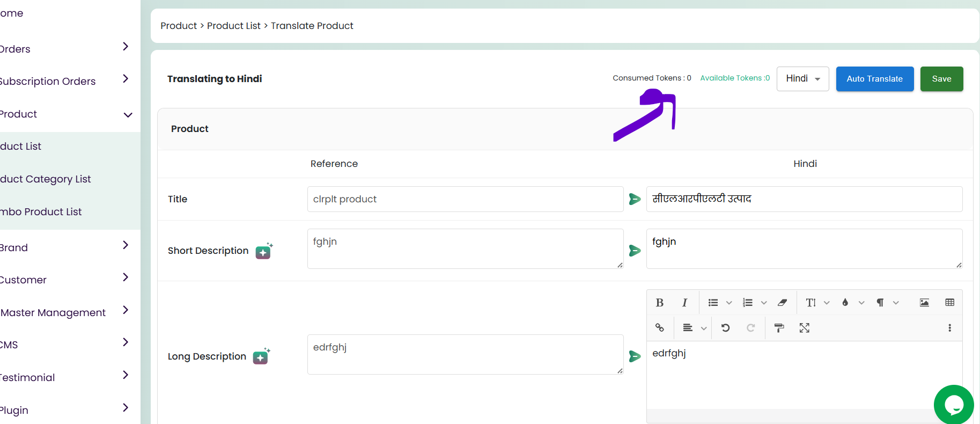Expand Brand sidebar menu
The height and width of the screenshot is (424, 980).
coord(126,245)
